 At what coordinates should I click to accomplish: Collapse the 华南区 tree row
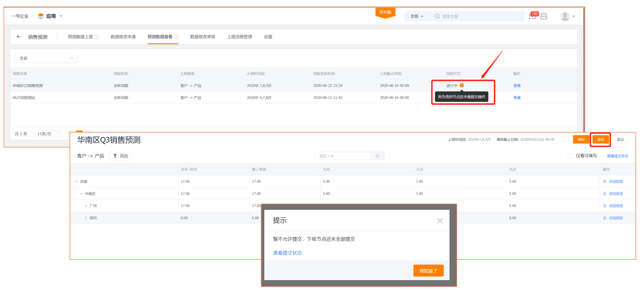tap(81, 194)
